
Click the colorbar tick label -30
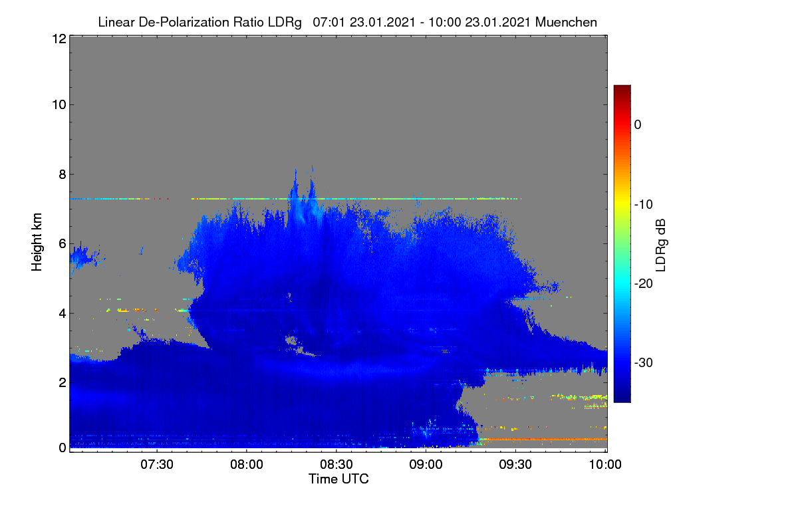click(x=643, y=362)
